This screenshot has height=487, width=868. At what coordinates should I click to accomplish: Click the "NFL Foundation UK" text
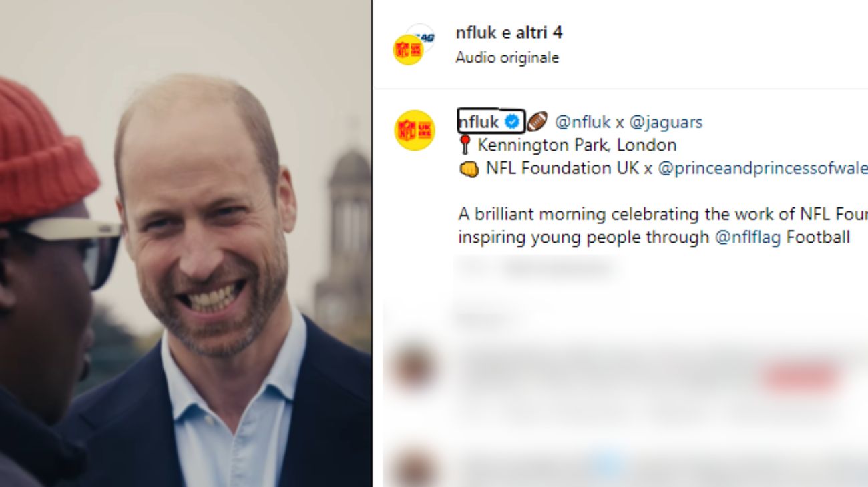pos(564,168)
